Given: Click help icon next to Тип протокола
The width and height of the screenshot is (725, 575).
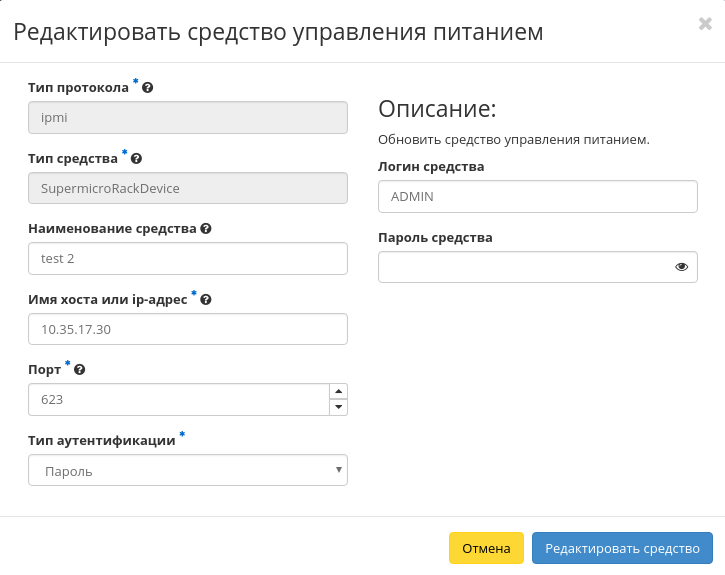Looking at the screenshot, I should point(147,88).
